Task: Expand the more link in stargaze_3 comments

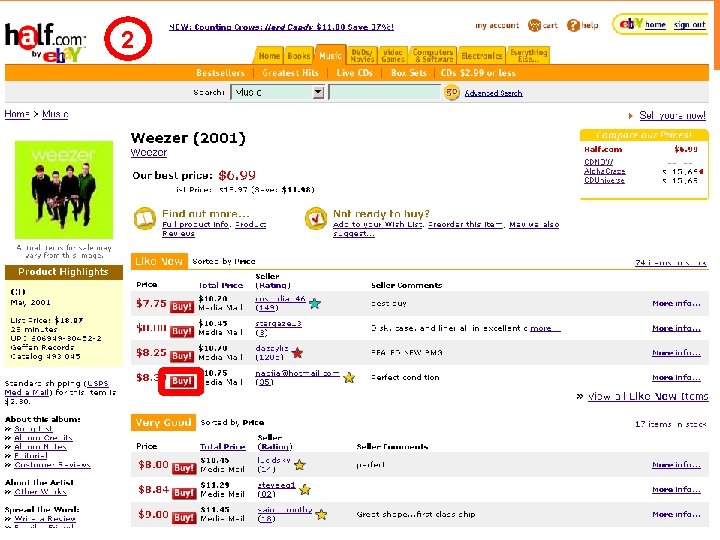Action: point(545,328)
